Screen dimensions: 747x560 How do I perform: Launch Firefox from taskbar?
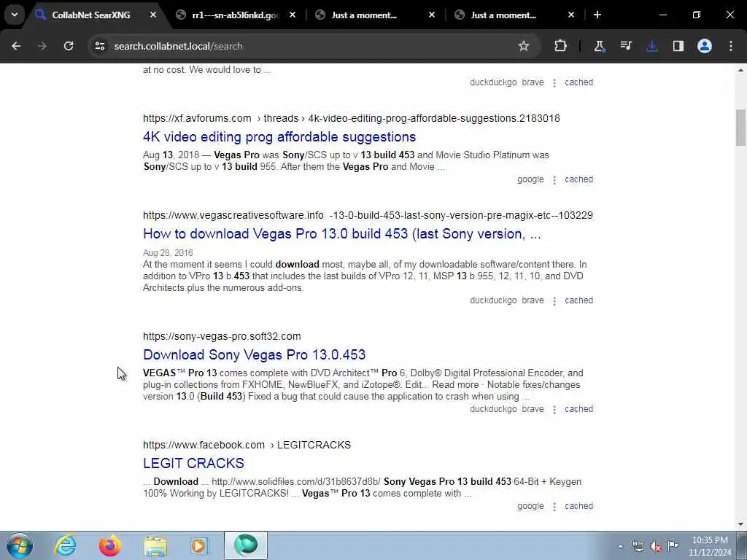[109, 545]
